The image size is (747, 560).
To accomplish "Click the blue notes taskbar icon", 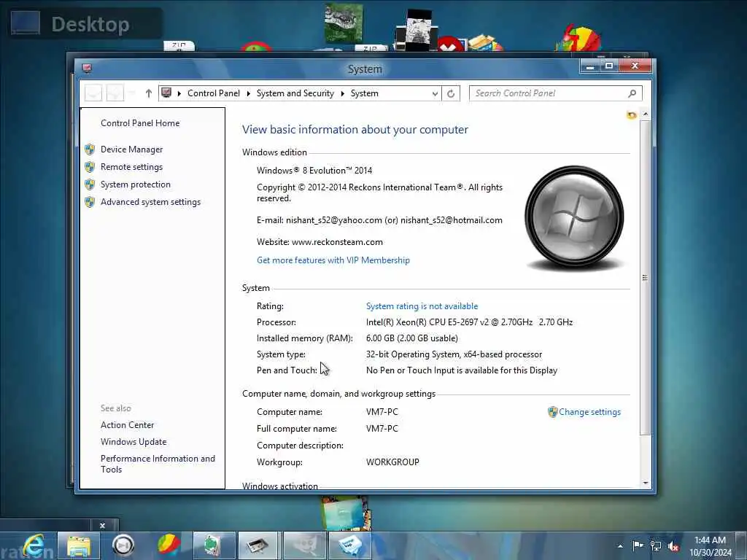I will coord(350,545).
